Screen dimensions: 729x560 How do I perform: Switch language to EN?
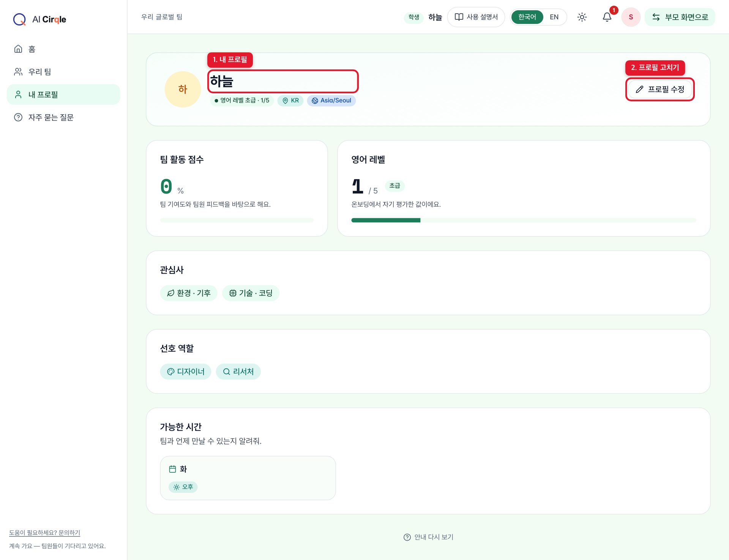pos(554,17)
